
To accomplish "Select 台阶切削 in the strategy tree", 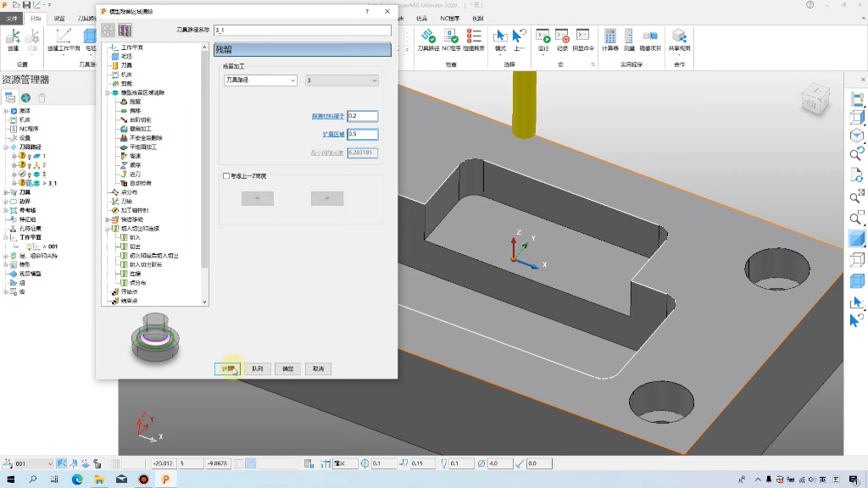I will (140, 119).
